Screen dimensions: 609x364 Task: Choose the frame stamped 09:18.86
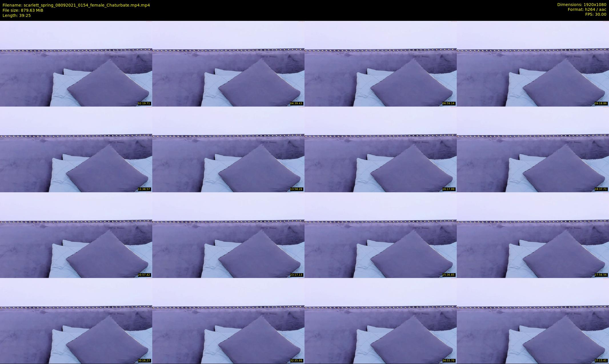tap(533, 63)
